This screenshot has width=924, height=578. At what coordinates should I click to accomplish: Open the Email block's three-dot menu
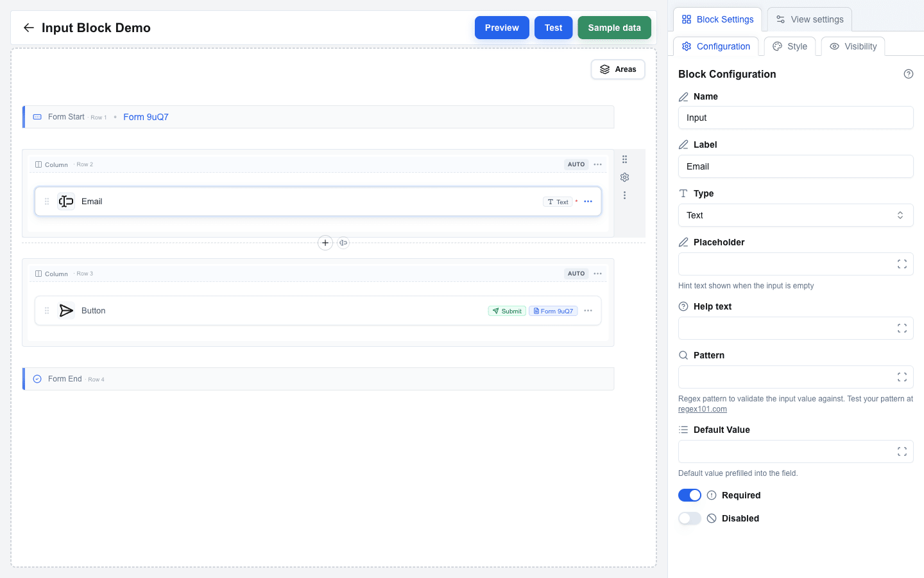point(588,202)
